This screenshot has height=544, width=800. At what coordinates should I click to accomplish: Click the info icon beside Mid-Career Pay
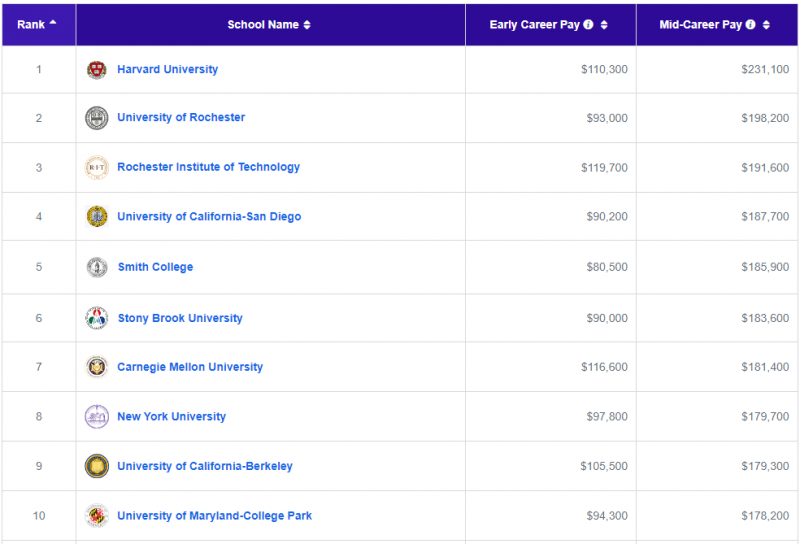750,24
